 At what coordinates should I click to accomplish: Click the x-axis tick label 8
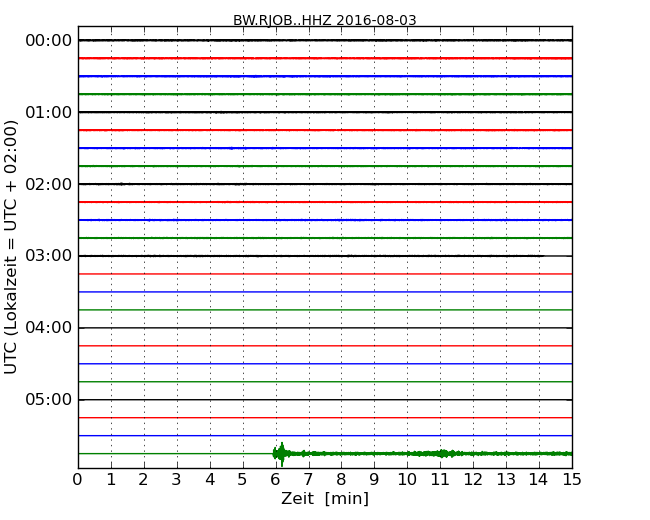tap(341, 480)
